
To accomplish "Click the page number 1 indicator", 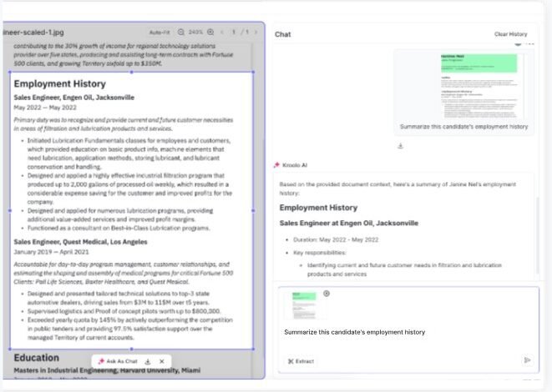I will 233,32.
